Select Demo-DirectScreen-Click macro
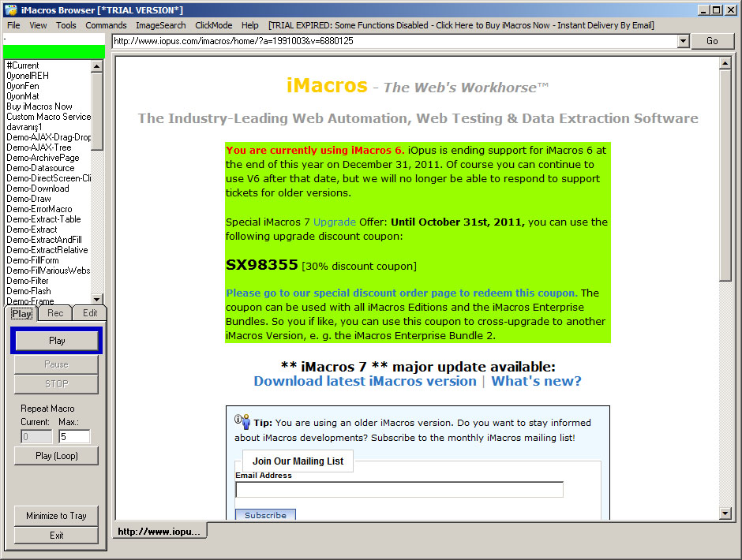The image size is (742, 560). 48,178
